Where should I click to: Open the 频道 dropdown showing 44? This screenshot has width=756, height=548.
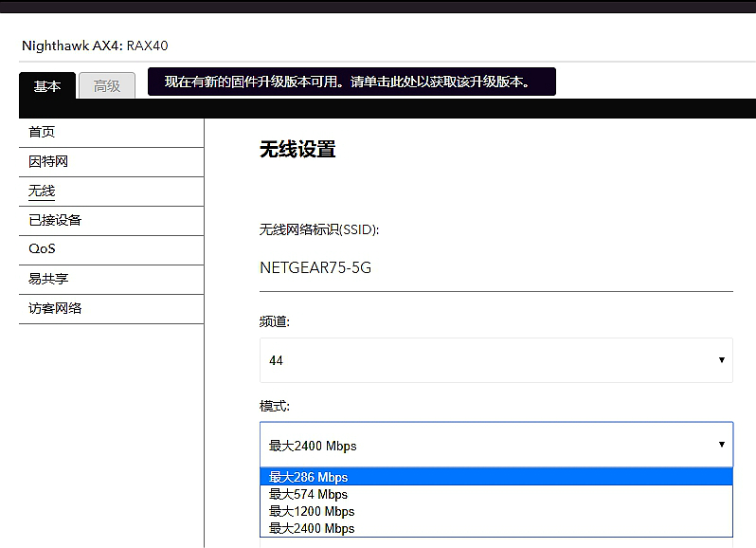tap(496, 360)
